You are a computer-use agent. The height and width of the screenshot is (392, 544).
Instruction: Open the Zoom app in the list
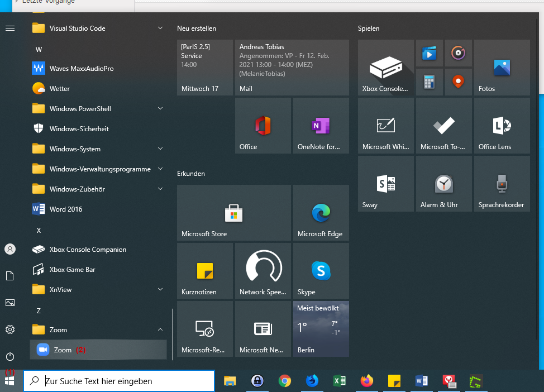click(63, 350)
